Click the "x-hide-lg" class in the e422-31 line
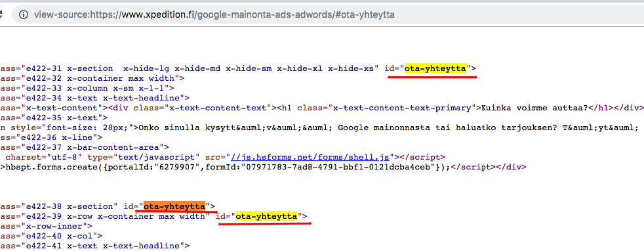Viewport: 644px width, 251px height. (x=146, y=68)
